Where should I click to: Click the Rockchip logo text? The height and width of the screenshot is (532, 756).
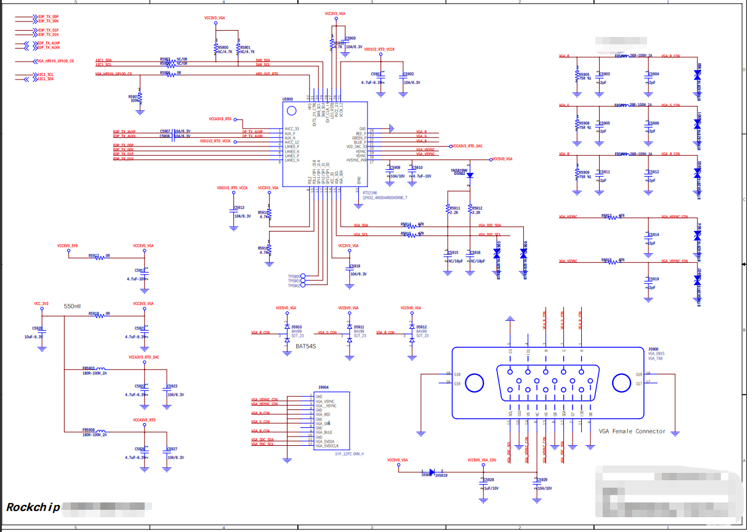point(33,507)
